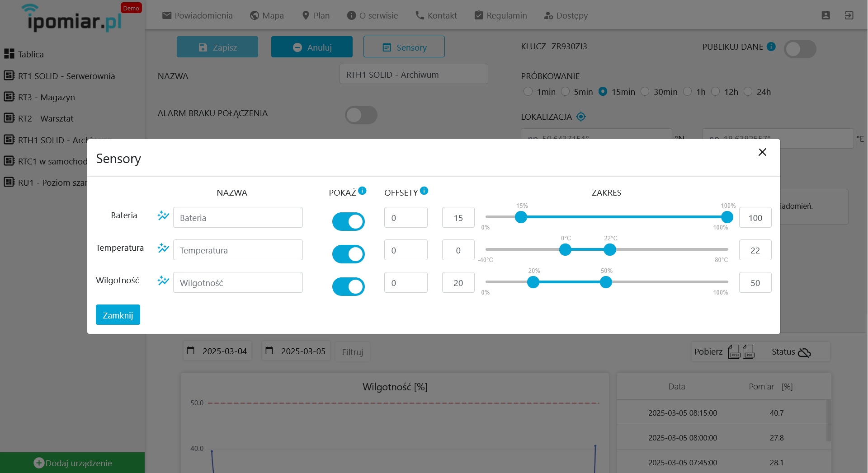Click the OFFSETY info icon
This screenshot has height=473, width=868.
point(424,191)
